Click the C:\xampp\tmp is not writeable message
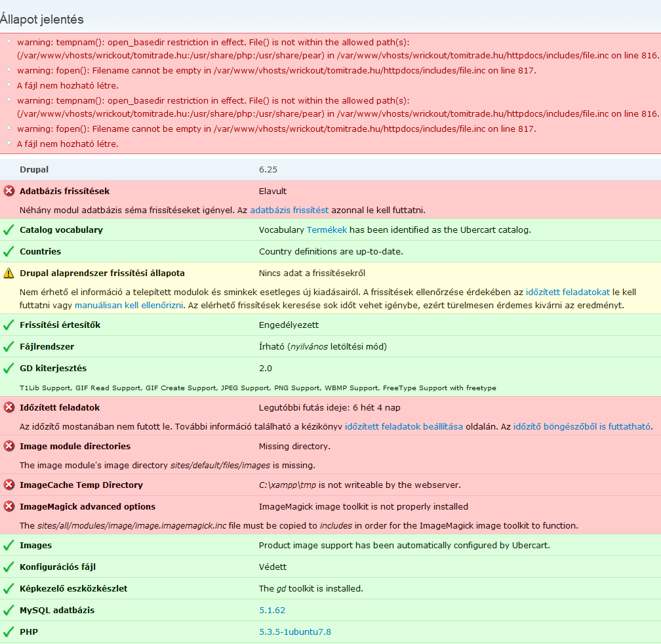The height and width of the screenshot is (644, 661). click(x=359, y=485)
